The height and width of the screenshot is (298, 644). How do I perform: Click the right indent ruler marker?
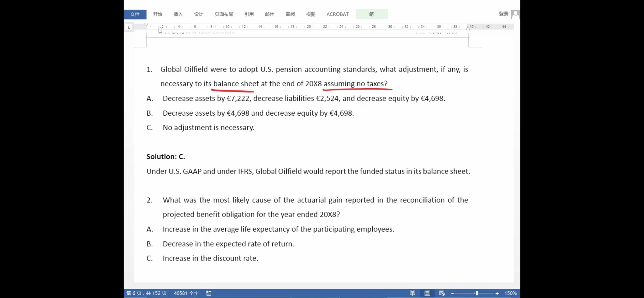click(x=468, y=29)
